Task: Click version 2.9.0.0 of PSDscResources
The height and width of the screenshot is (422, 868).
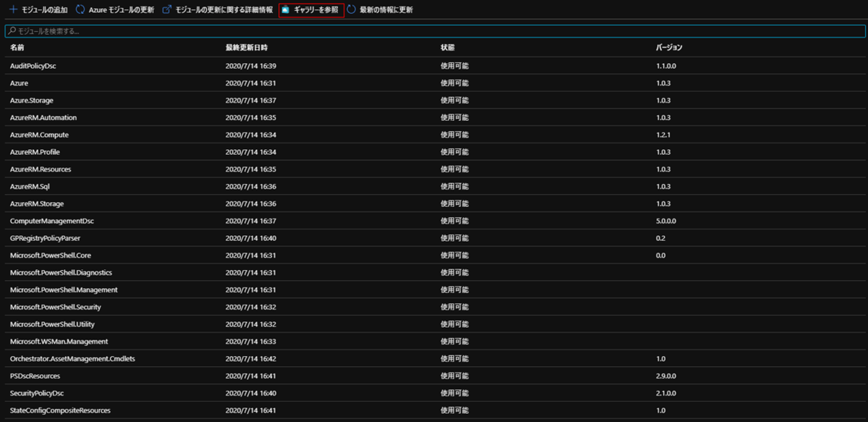Action: point(666,376)
